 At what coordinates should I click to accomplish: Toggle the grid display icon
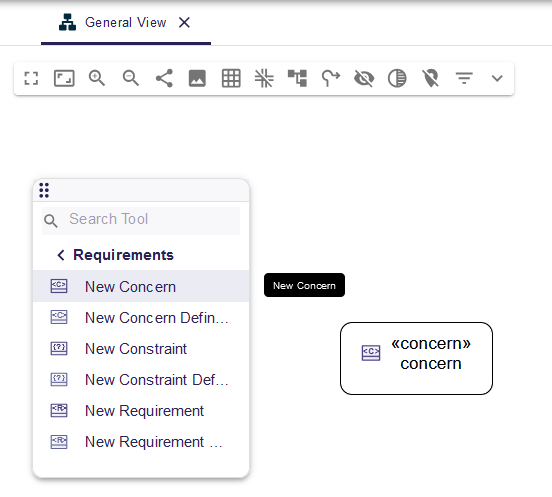[x=231, y=78]
